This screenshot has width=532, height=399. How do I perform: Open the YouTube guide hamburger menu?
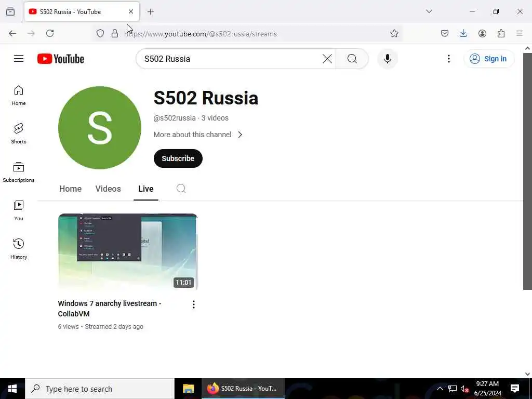(19, 59)
